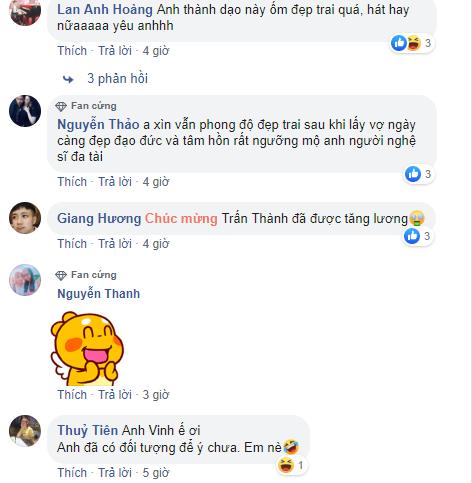Click the yellow smiling sticker in Nguyễn Thanh's comment
This screenshot has width=472, height=483.
point(87,348)
